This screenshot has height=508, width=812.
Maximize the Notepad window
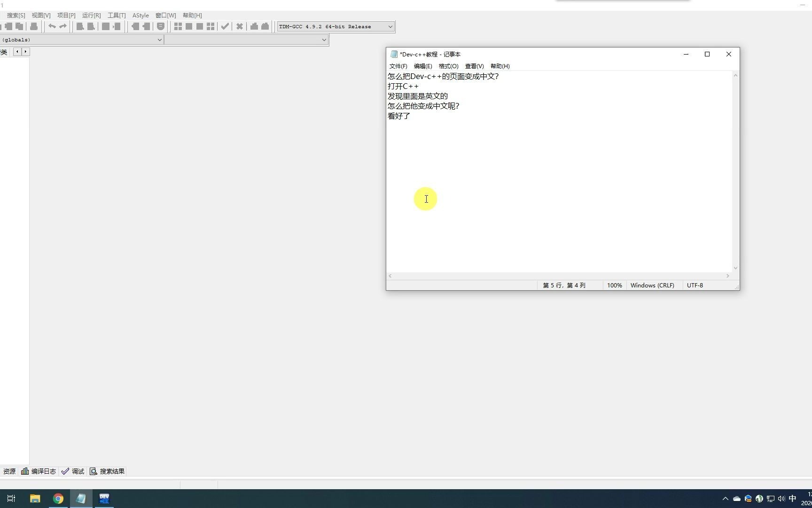pyautogui.click(x=707, y=55)
